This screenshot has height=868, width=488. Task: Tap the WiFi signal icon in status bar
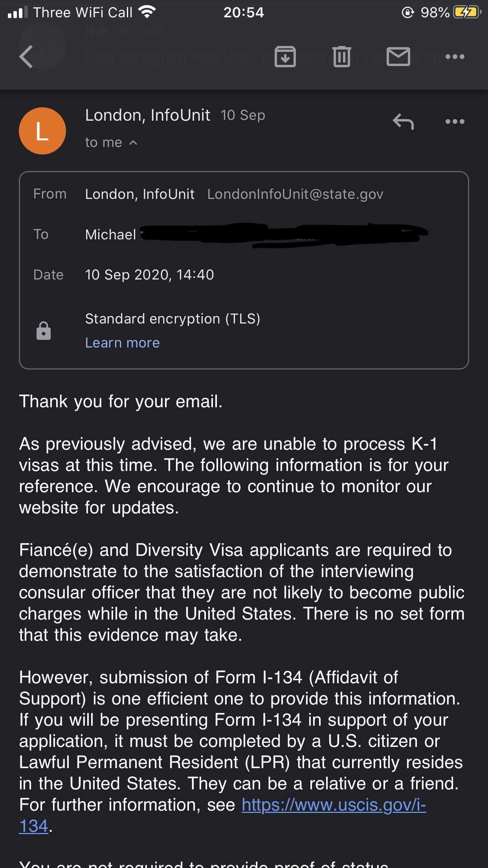pyautogui.click(x=147, y=13)
